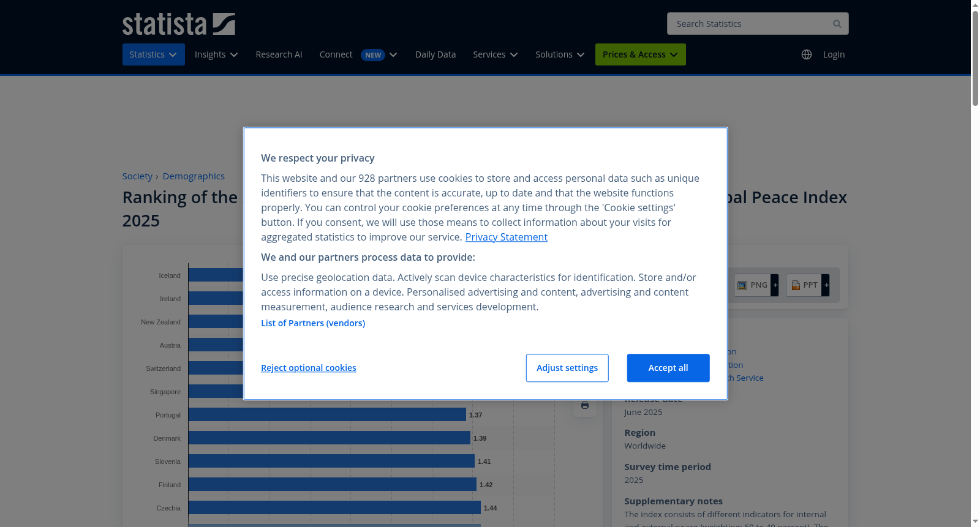
Task: Select the Czechia bar in chart
Action: pyautogui.click(x=334, y=508)
